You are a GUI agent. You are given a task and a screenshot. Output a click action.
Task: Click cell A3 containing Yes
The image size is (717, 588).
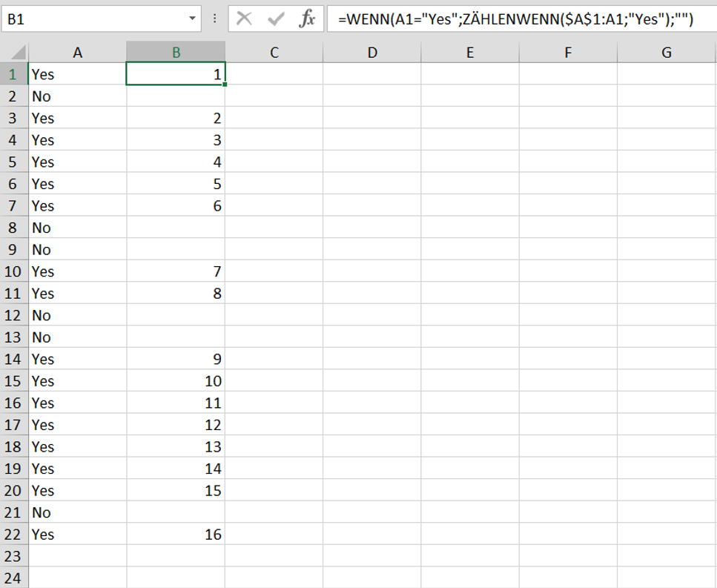point(77,118)
